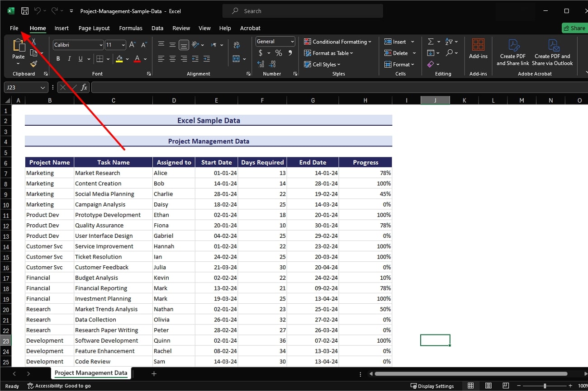Click Increase Indent icon
Image resolution: width=588 pixels, height=391 pixels.
pos(206,59)
